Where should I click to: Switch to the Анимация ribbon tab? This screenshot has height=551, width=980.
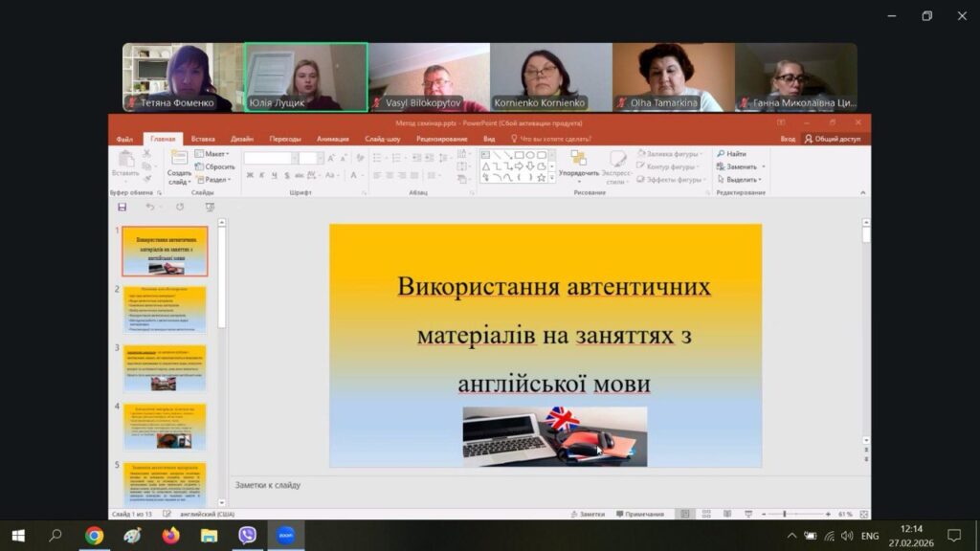point(332,139)
